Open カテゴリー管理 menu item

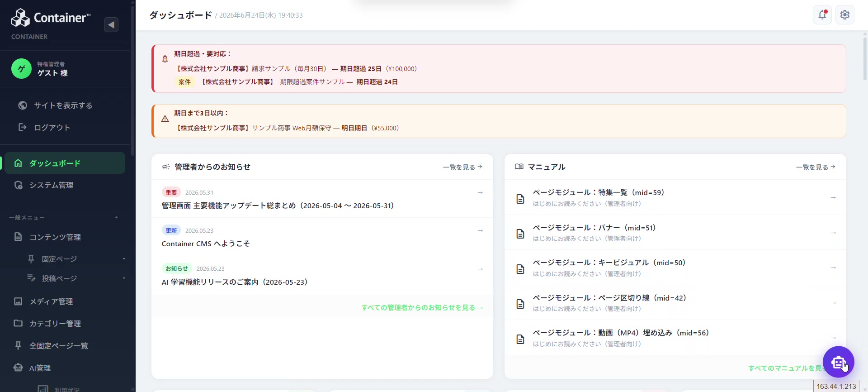[x=65, y=323]
